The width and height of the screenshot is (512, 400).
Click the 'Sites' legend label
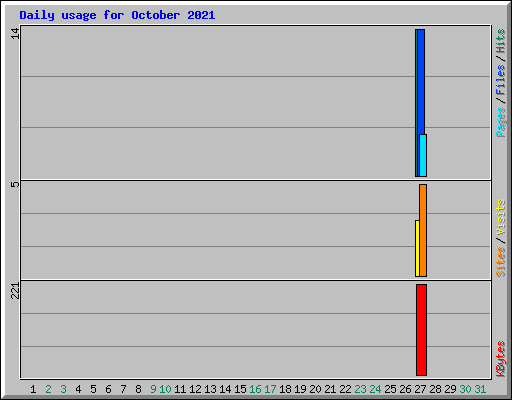point(501,262)
